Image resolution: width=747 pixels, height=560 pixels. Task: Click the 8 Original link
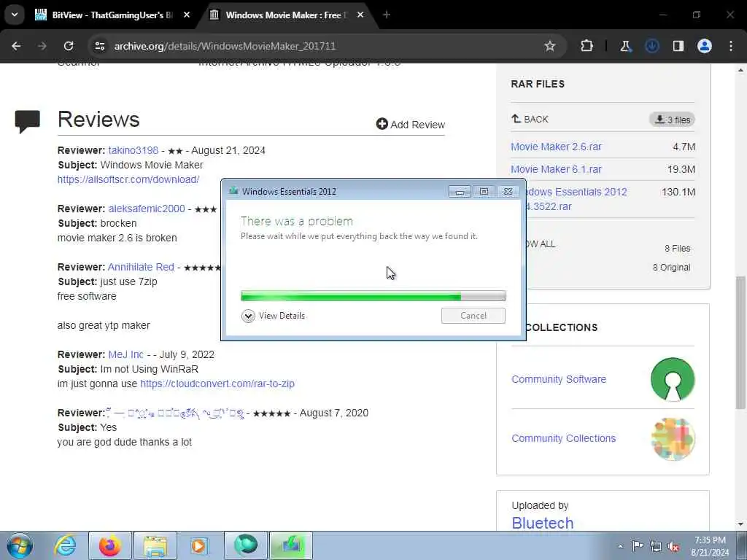coord(671,268)
